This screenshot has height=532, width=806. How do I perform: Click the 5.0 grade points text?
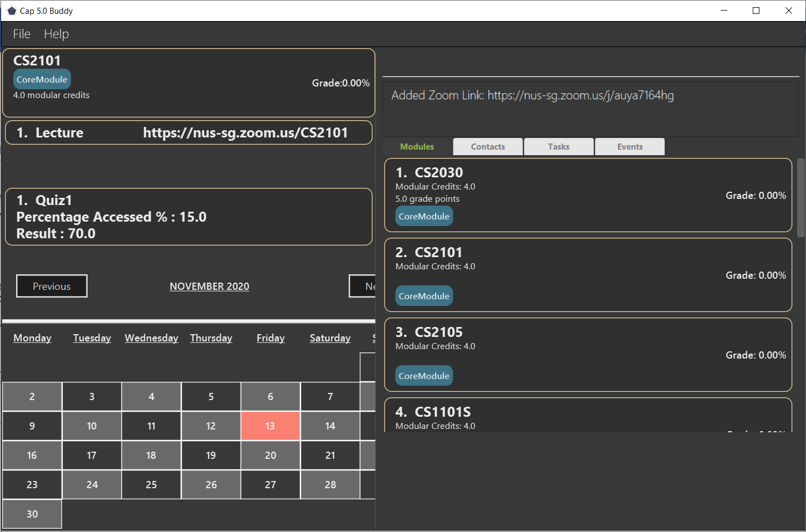click(427, 199)
